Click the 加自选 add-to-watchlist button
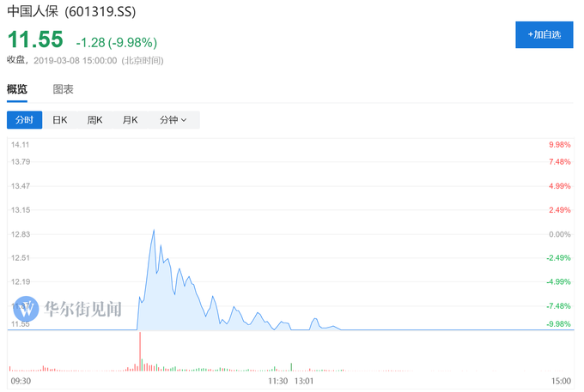This screenshot has height=392, width=584. 544,34
